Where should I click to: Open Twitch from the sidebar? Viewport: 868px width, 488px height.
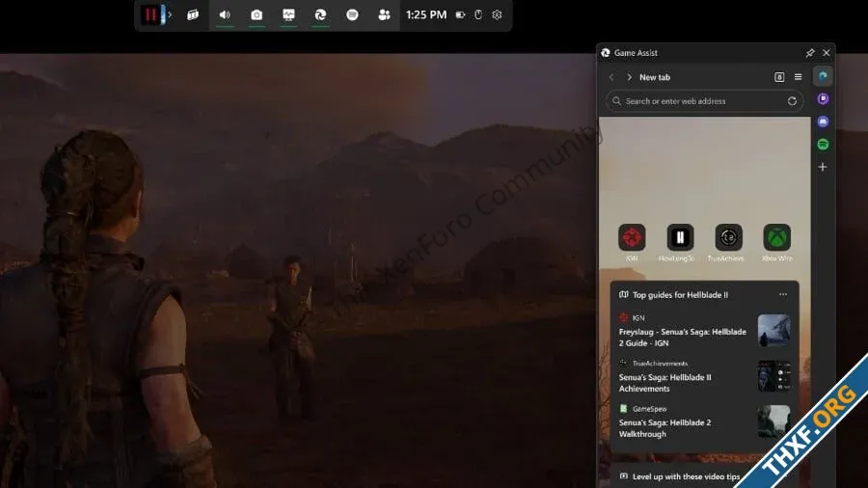[x=824, y=99]
